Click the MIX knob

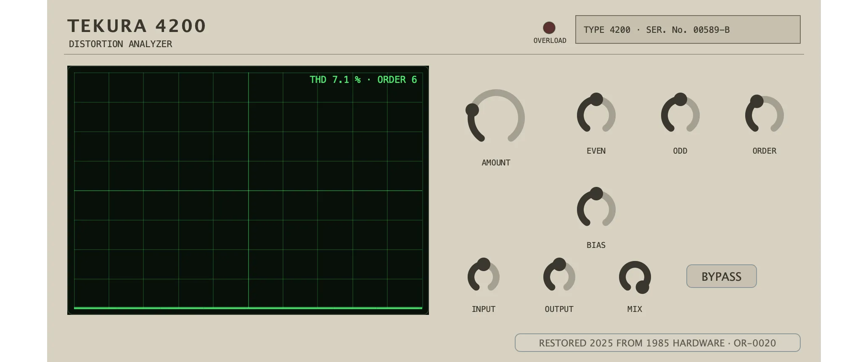(x=635, y=277)
